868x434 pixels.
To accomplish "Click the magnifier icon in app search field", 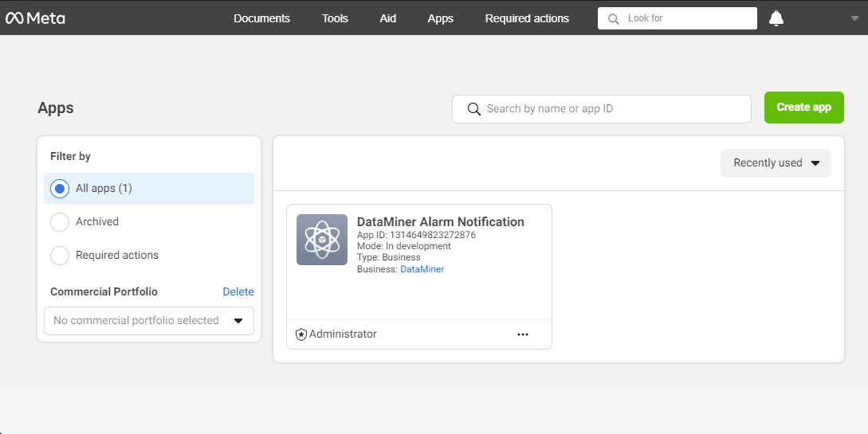I will [474, 109].
